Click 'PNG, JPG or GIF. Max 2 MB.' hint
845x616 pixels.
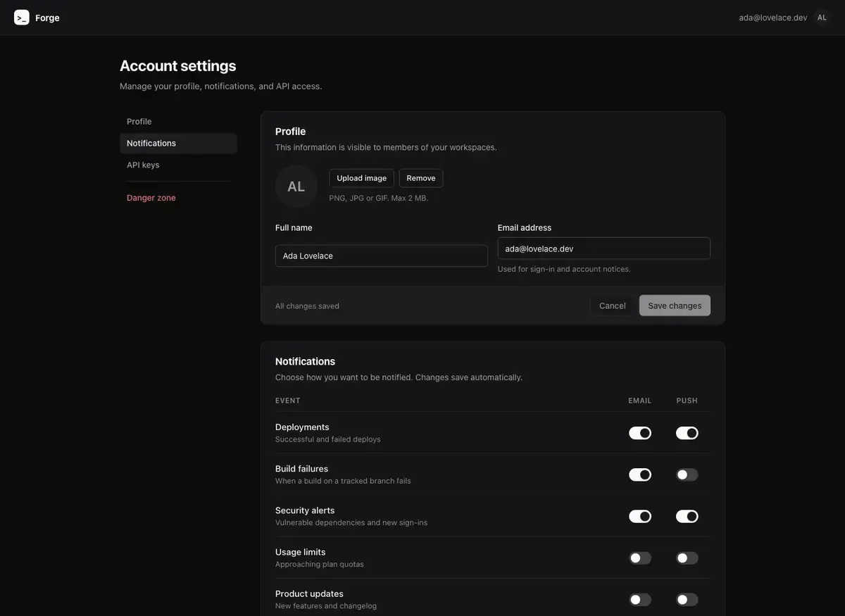point(379,199)
